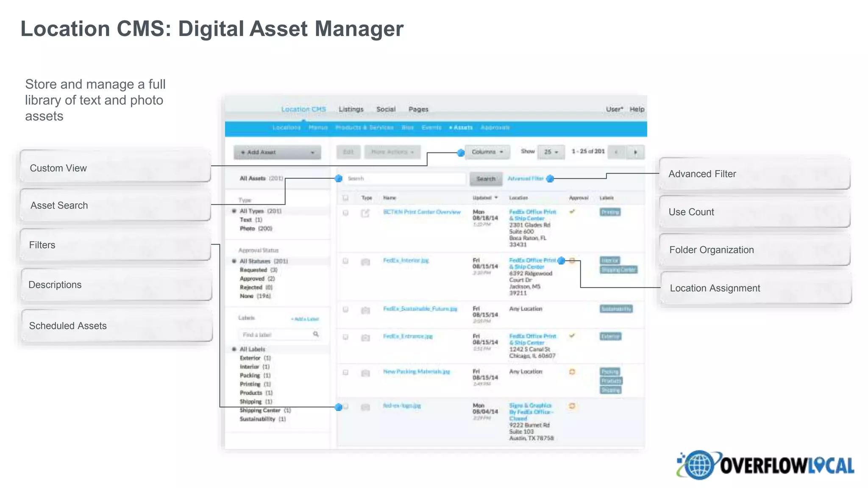
Task: Click the Add a Label link
Action: (x=305, y=319)
